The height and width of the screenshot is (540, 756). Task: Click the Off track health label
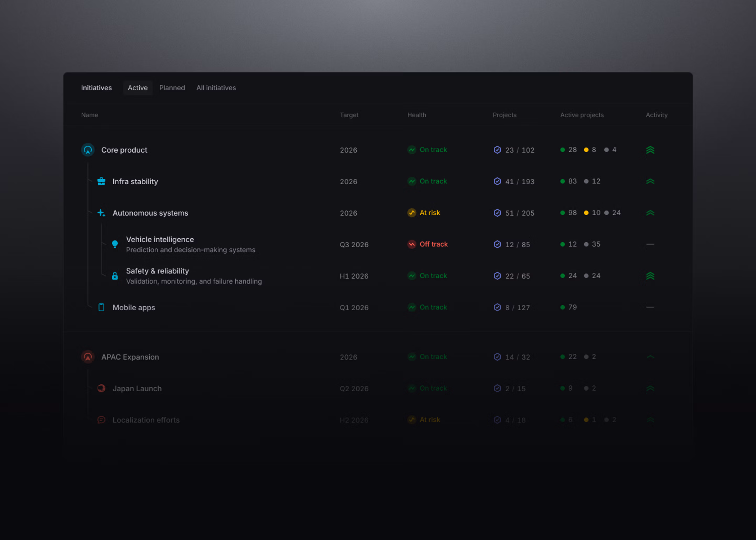[434, 244]
